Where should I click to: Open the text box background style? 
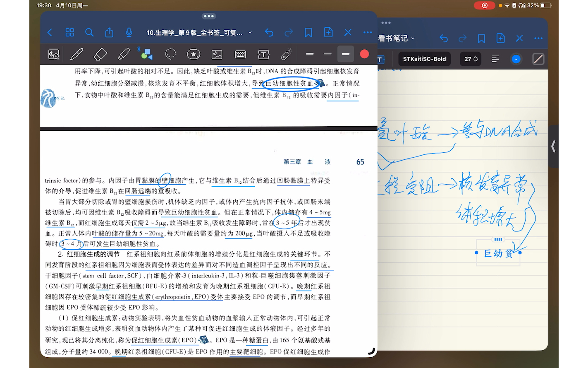[x=538, y=59]
